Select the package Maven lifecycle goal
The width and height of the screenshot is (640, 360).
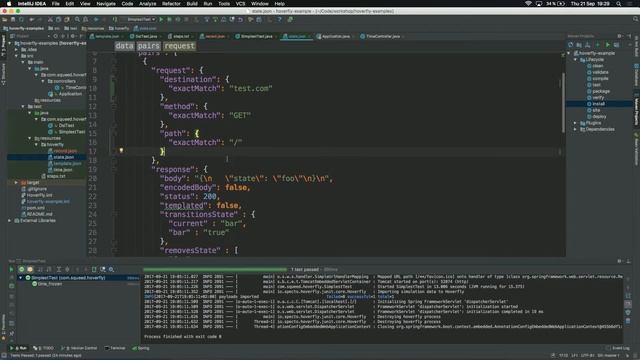click(x=601, y=91)
